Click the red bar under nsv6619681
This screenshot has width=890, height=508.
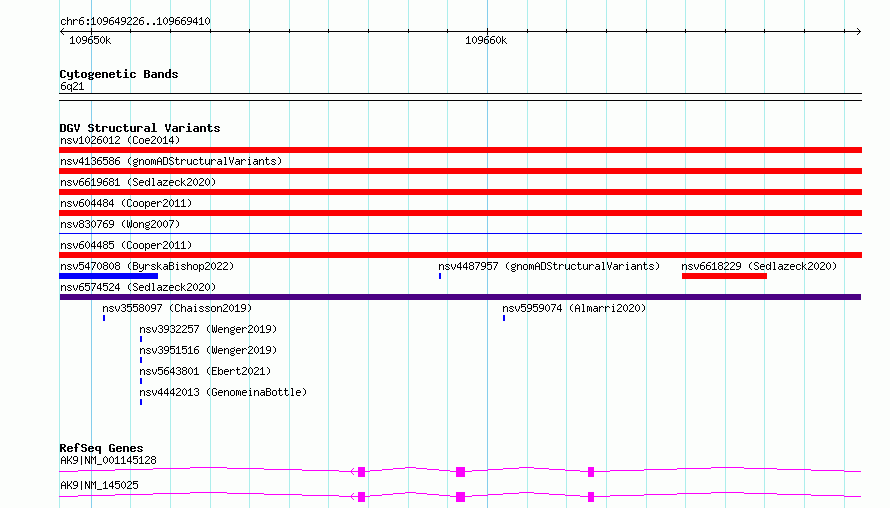[460, 192]
